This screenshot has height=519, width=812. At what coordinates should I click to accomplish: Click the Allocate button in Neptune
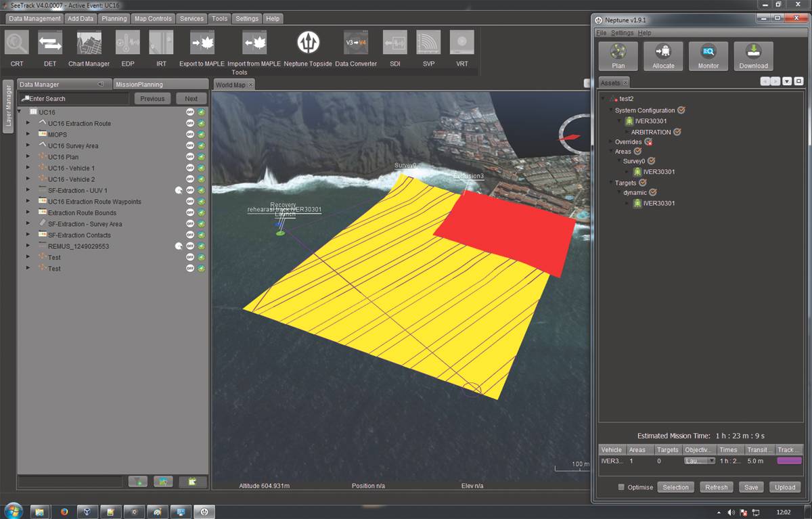tap(663, 56)
